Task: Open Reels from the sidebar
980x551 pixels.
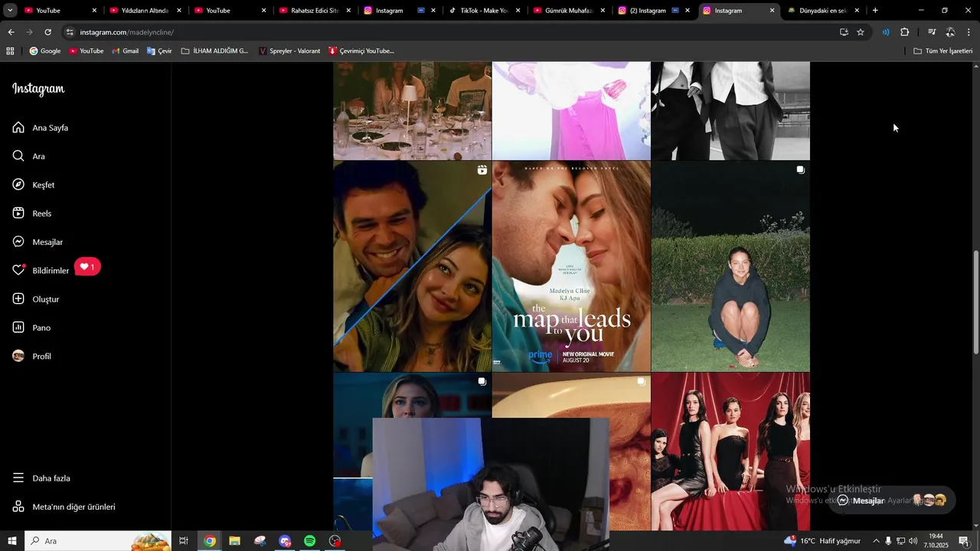Action: pos(32,214)
